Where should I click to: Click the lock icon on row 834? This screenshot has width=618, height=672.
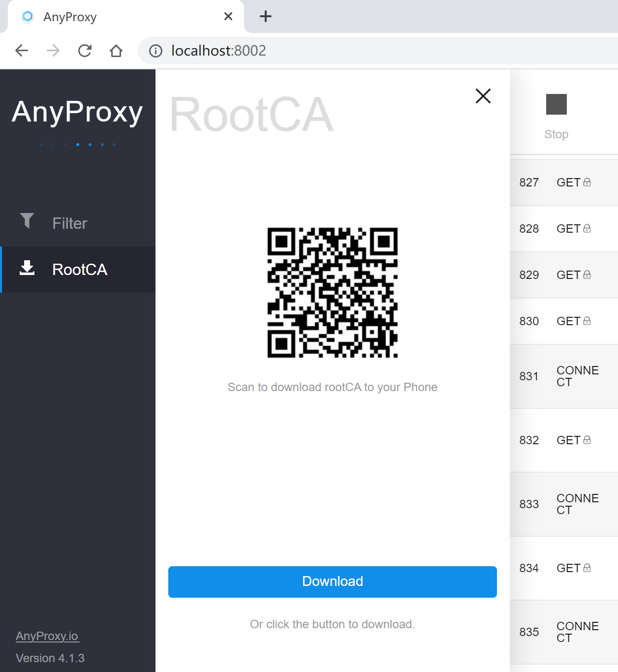(587, 568)
